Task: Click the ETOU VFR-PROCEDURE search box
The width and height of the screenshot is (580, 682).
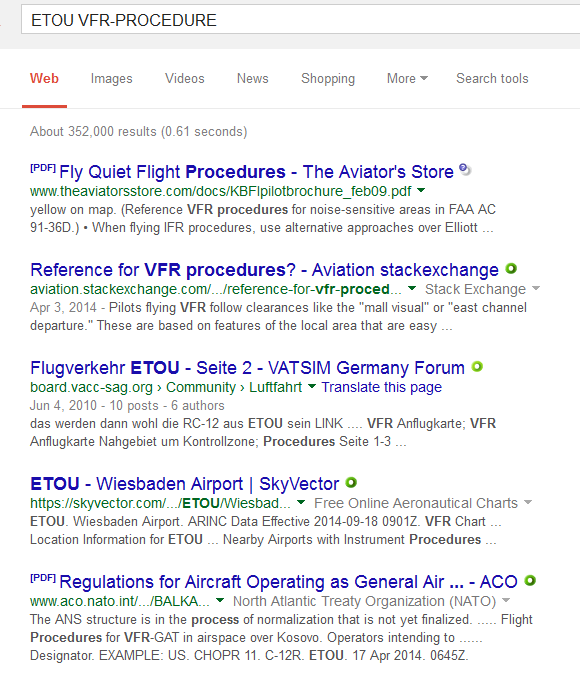Action: pos(300,20)
